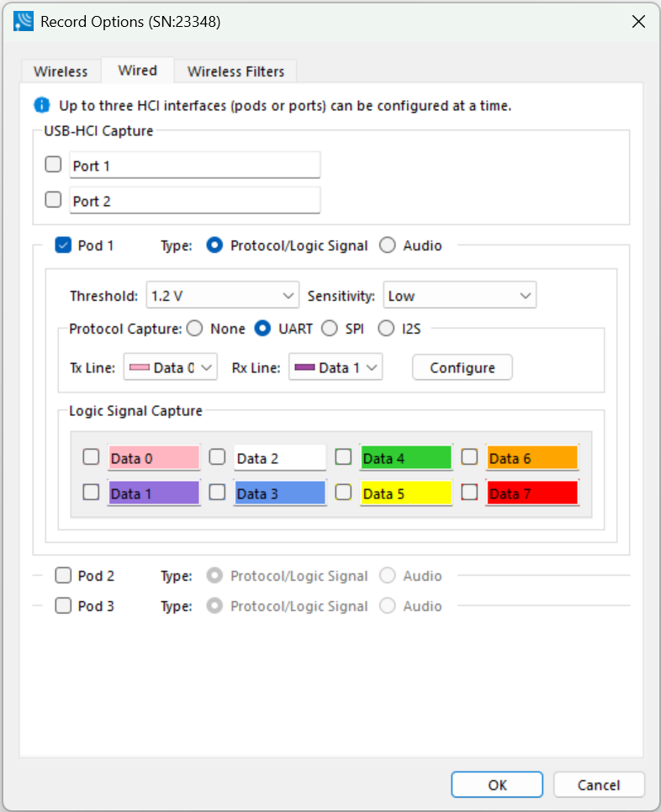Open the Tx Line Data 0 dropdown
Screen dimensions: 661x812
tap(171, 367)
